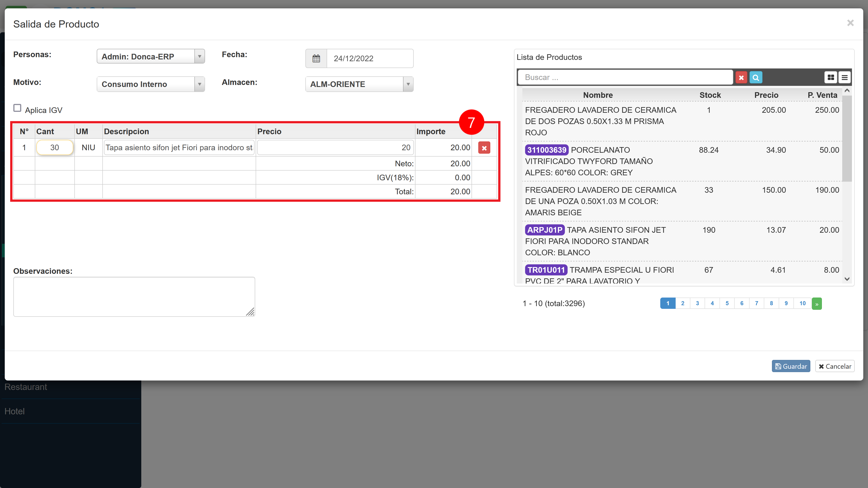Go to page 3 of product list
Image resolution: width=868 pixels, height=488 pixels.
point(698,303)
